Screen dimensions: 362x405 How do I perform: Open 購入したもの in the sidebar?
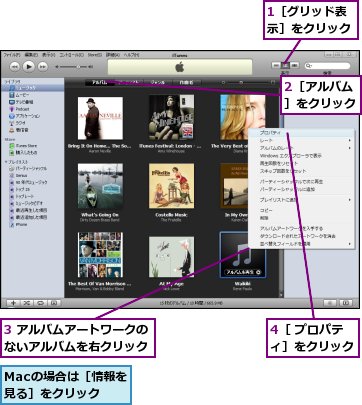[32, 153]
